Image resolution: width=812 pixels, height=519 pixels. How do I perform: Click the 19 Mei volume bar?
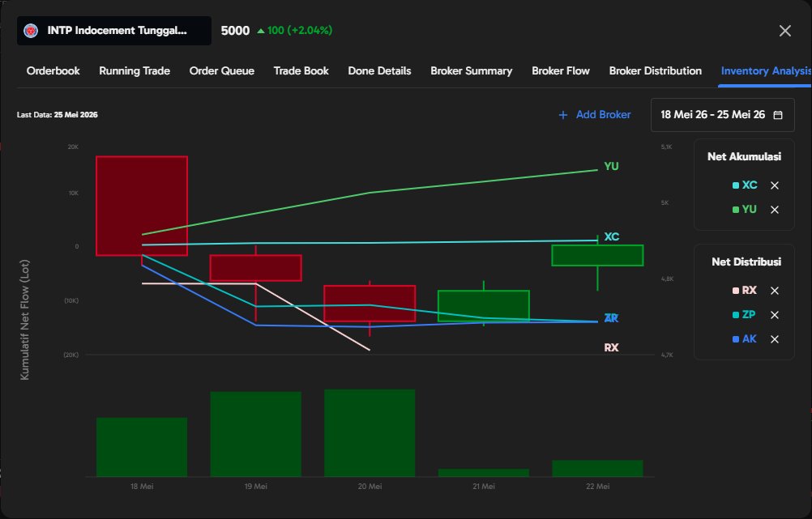256,434
